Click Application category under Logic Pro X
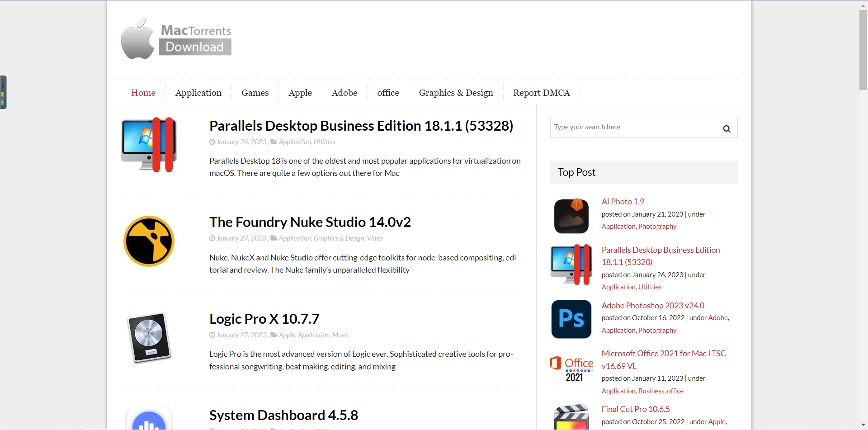 coord(314,335)
